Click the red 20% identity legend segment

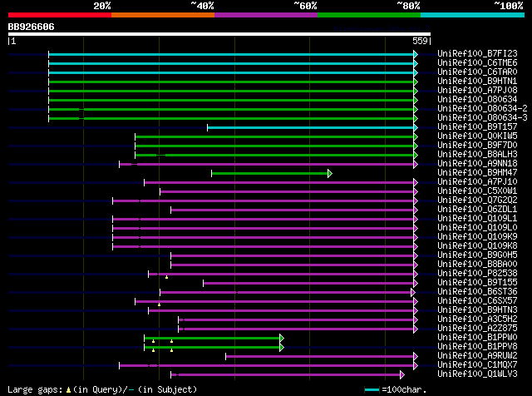click(x=60, y=15)
